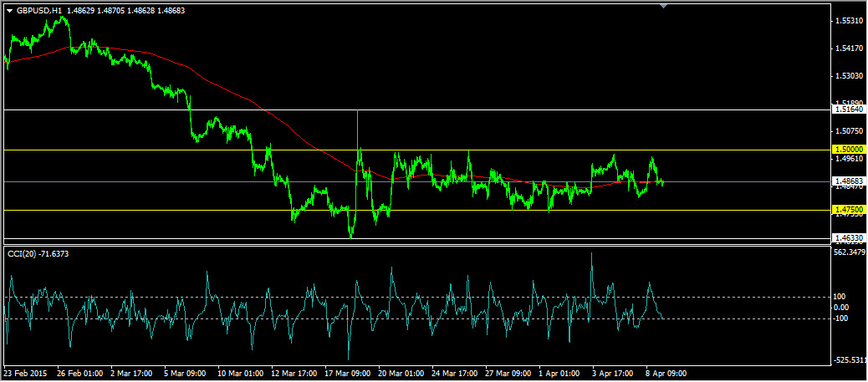Click the 1.55310 price axis value

(849, 21)
